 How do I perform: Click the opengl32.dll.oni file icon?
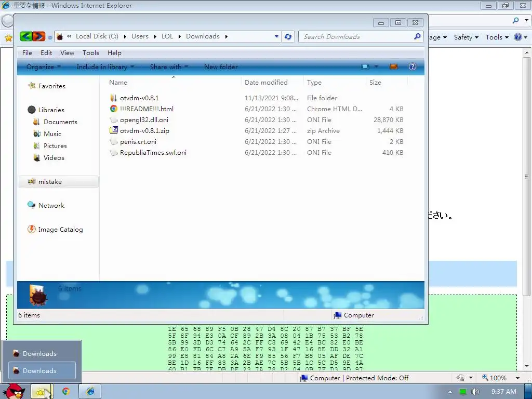click(113, 120)
